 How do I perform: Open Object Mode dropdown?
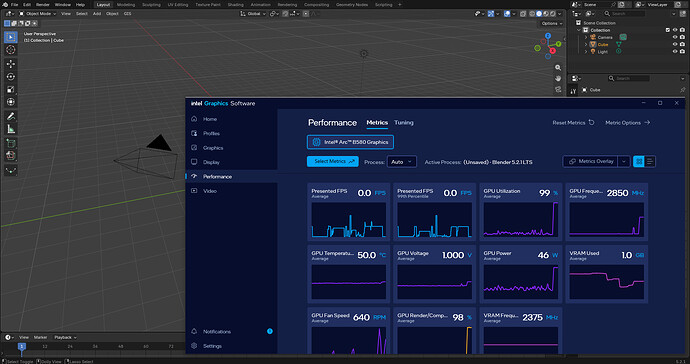(37, 14)
